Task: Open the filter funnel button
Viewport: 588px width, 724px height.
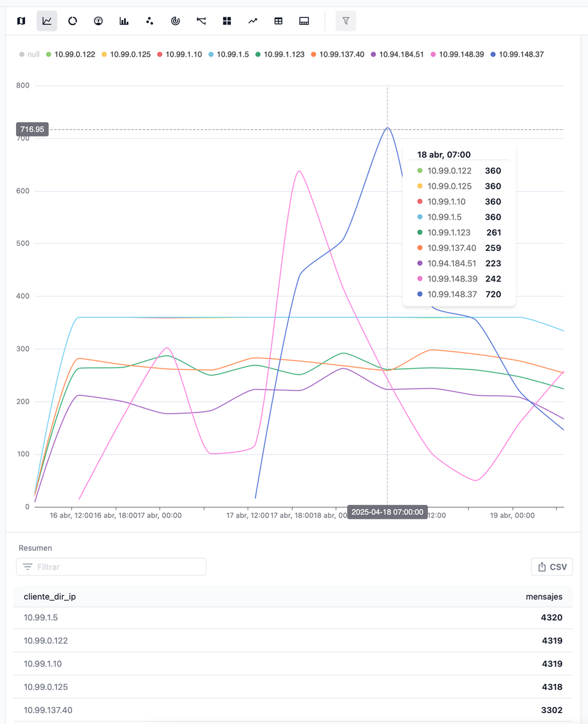Action: [345, 21]
